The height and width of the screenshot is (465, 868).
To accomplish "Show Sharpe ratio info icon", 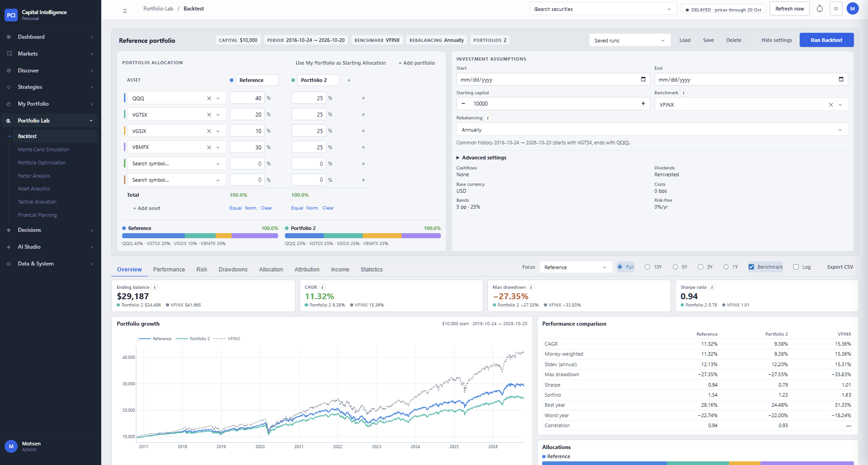I will pyautogui.click(x=712, y=287).
